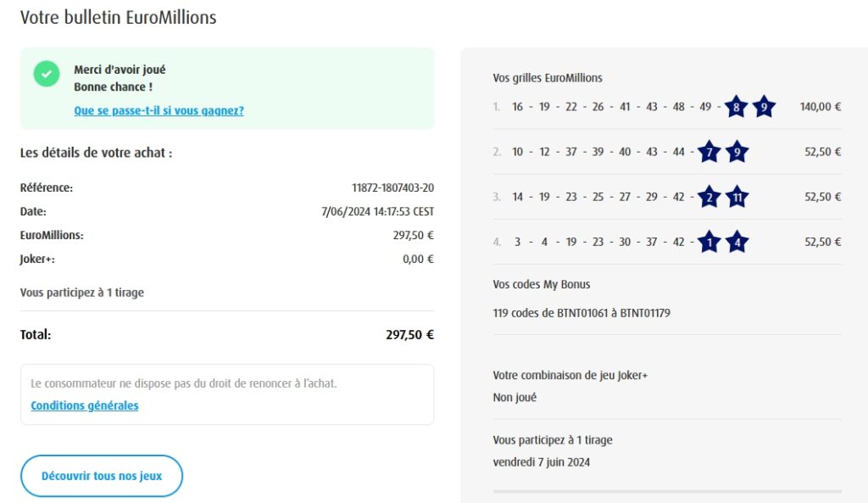Viewport: 868px width, 503px height.
Task: Click star number 1 in grid 4
Action: coord(709,242)
